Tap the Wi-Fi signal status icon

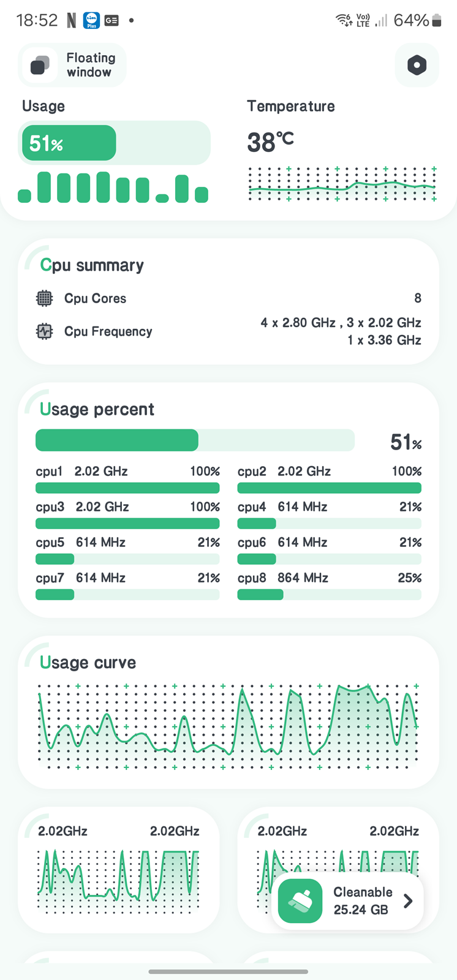344,20
